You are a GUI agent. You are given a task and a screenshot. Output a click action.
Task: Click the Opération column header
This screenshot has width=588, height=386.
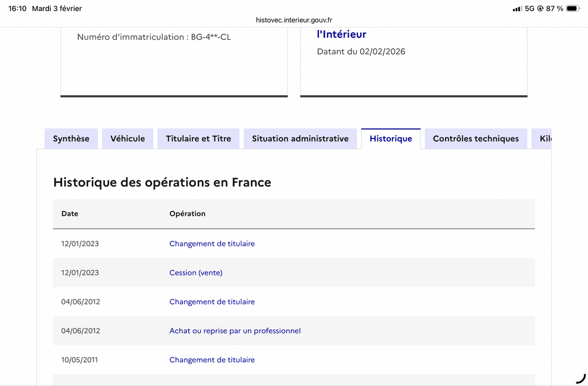click(187, 214)
